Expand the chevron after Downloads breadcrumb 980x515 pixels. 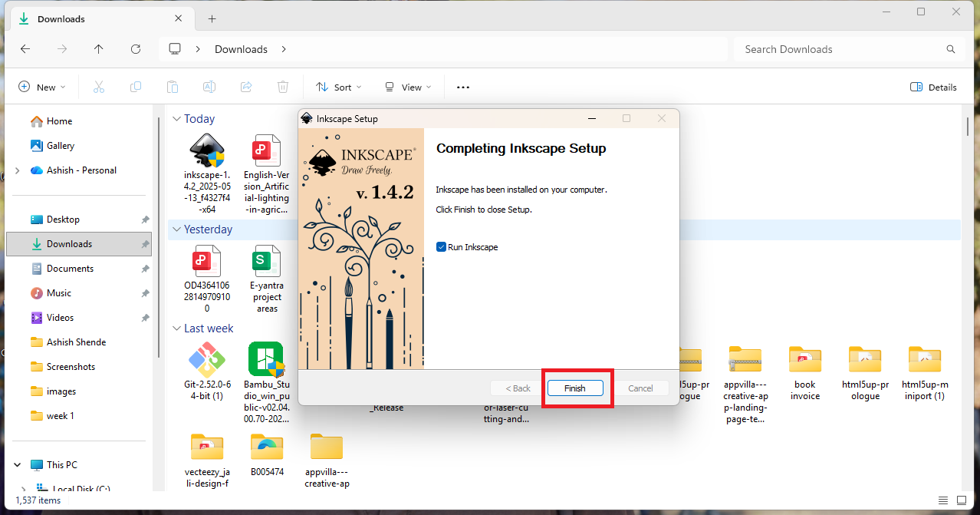pyautogui.click(x=284, y=49)
